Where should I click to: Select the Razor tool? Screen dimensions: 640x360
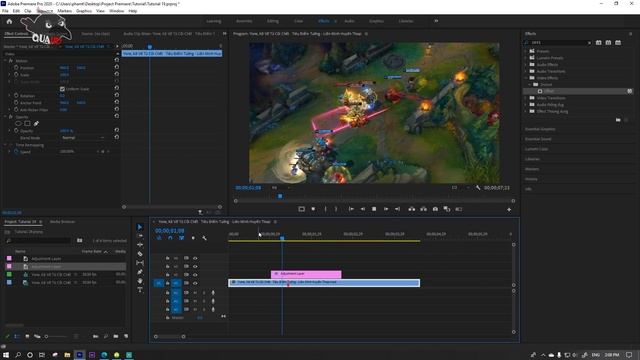pos(140,254)
